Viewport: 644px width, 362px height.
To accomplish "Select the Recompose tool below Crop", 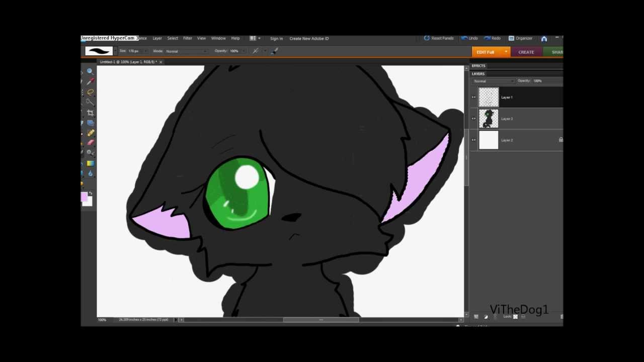I will point(90,123).
